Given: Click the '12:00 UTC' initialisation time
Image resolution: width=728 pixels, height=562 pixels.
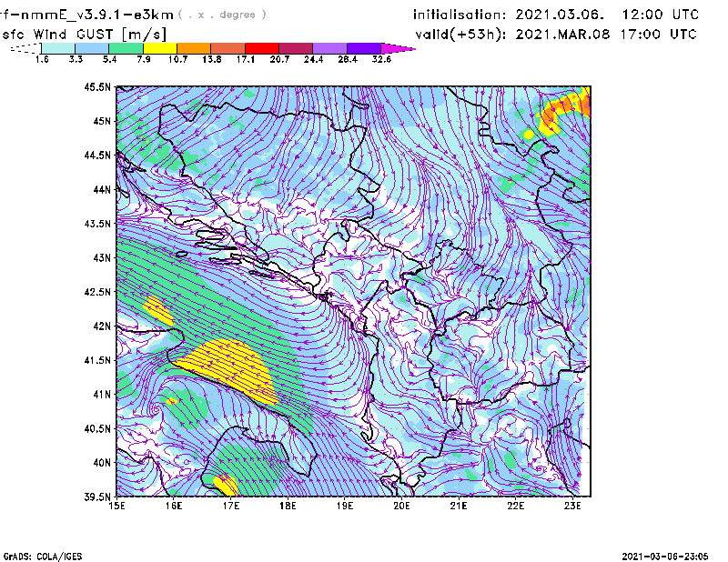Looking at the screenshot, I should (x=661, y=15).
